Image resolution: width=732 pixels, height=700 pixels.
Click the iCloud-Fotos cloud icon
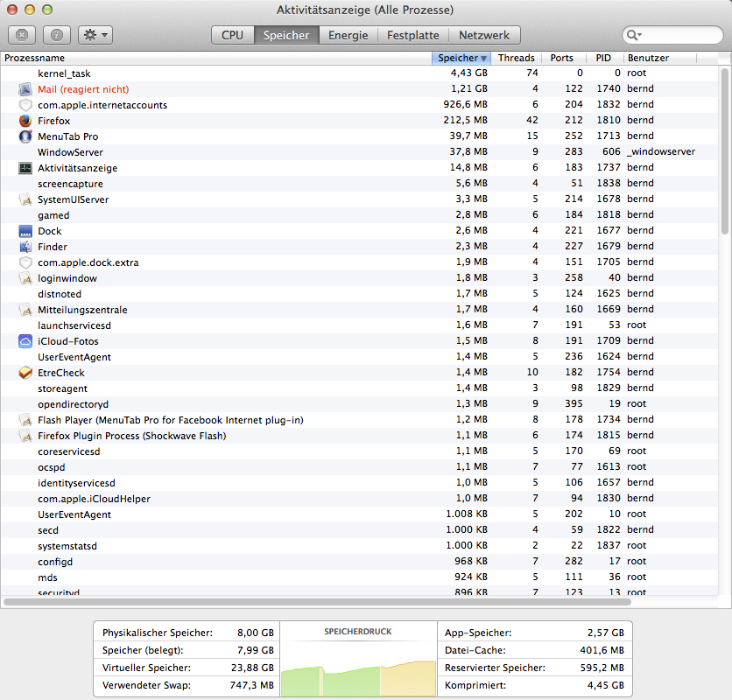tap(25, 341)
